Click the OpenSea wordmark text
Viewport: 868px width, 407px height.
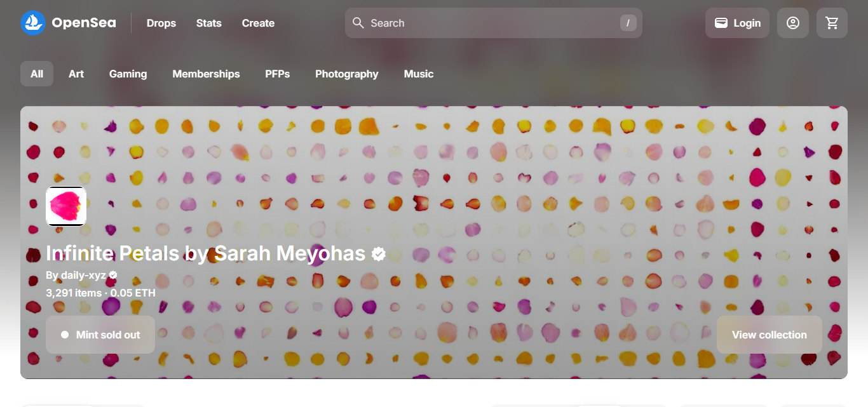click(x=84, y=23)
